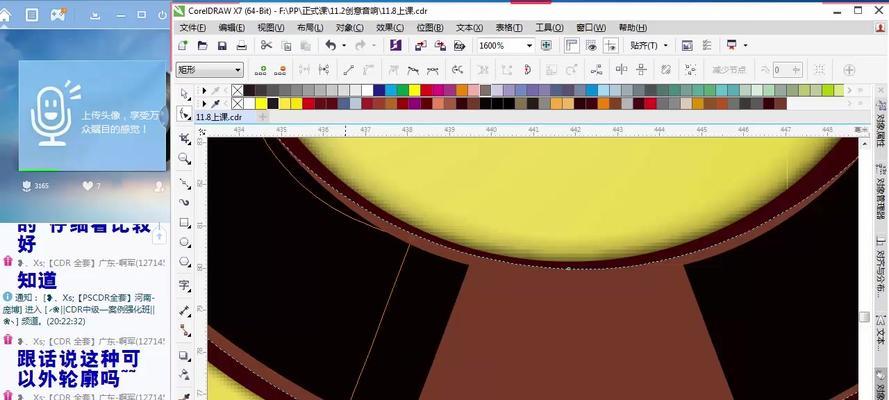Open the 位图(B) menu
The image size is (889, 400).
tap(430, 28)
